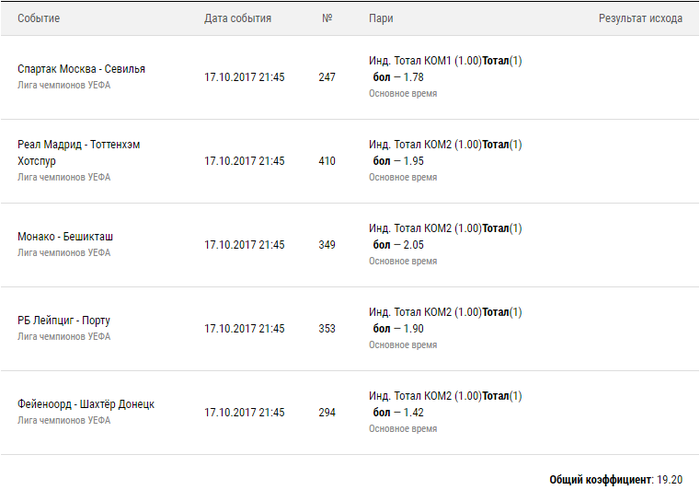Click the Результат исхода column header

(x=640, y=19)
